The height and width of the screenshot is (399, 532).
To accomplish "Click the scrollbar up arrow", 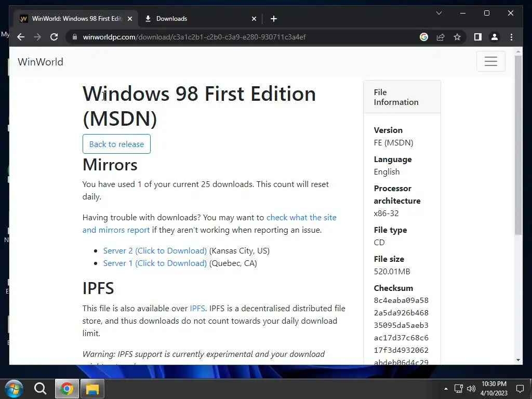I will coord(518,52).
